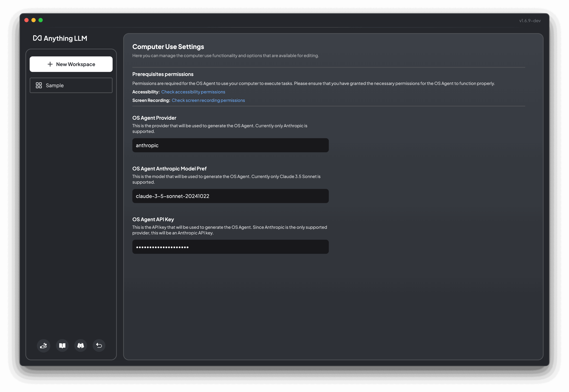Click into the OS Agent API Key field
Image resolution: width=569 pixels, height=392 pixels.
230,247
